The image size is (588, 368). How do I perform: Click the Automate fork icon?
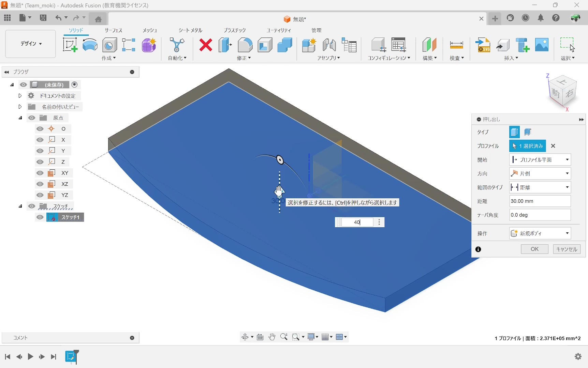point(177,45)
